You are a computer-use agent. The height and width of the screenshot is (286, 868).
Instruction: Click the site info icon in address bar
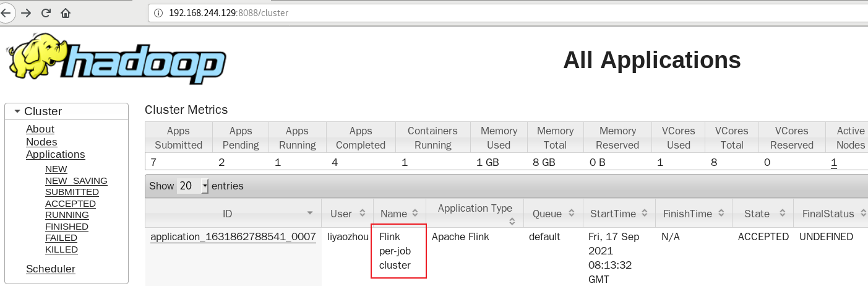tap(158, 12)
